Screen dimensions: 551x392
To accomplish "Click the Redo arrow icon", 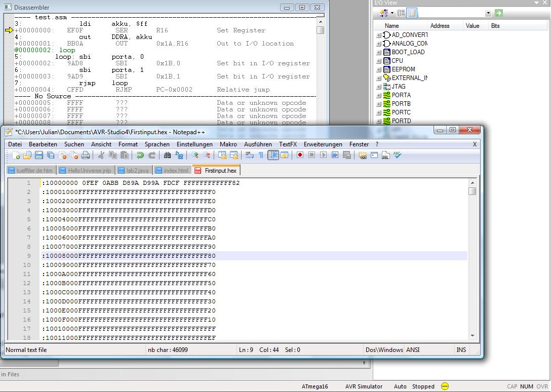I will click(152, 155).
